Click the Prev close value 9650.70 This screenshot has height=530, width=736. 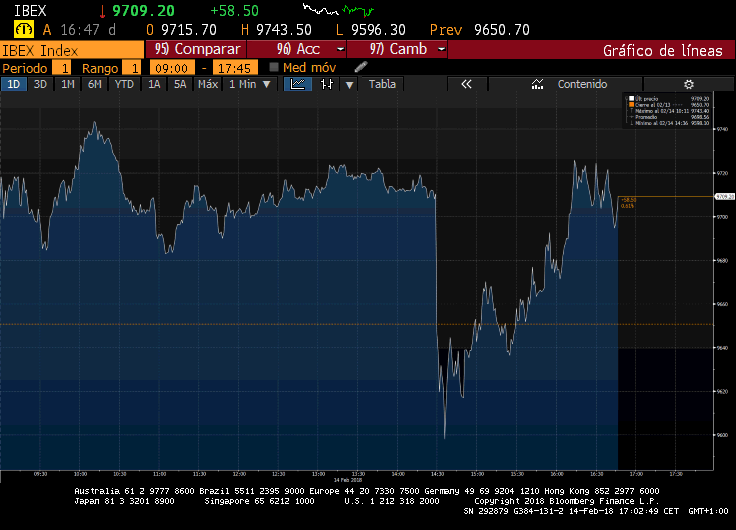(502, 30)
